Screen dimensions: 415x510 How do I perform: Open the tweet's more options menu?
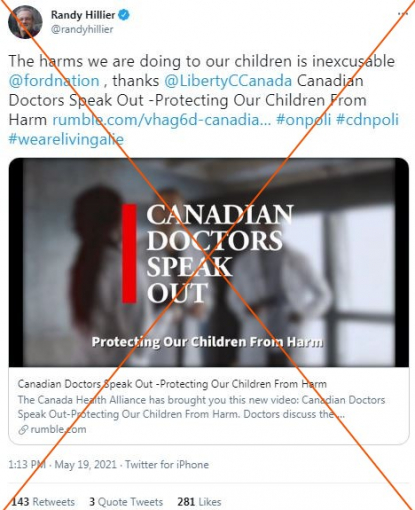tap(403, 14)
